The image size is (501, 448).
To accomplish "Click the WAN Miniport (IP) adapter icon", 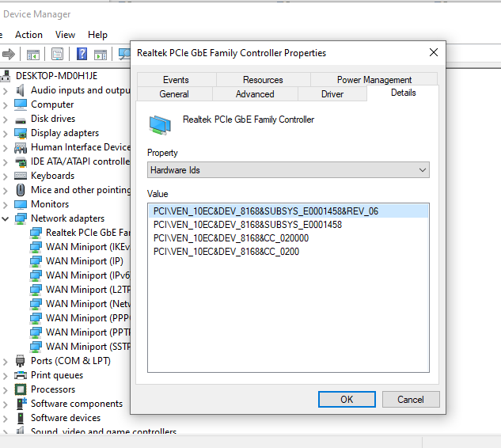I will click(x=36, y=261).
